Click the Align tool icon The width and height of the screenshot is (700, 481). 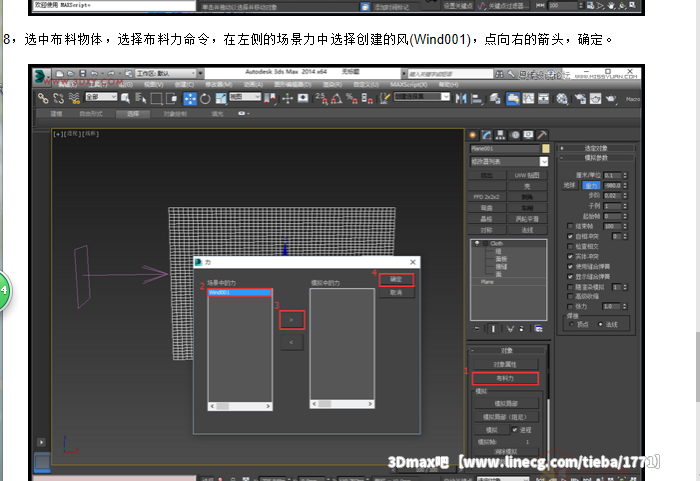476,99
